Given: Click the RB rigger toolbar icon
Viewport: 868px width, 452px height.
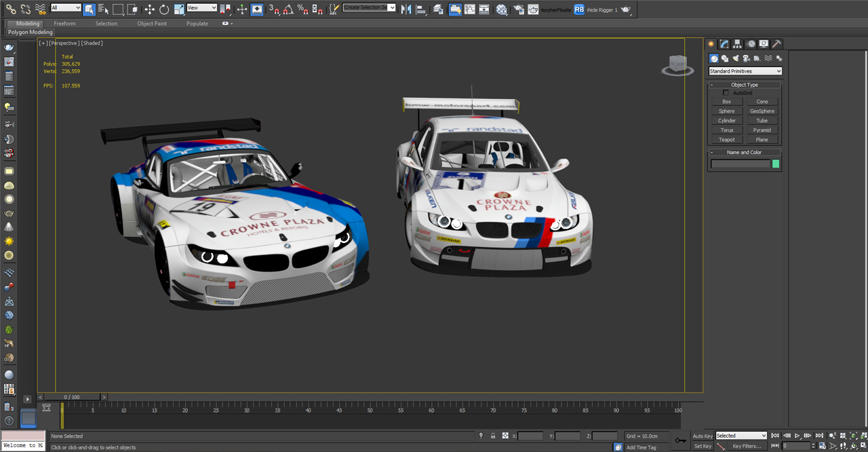Looking at the screenshot, I should tap(578, 10).
